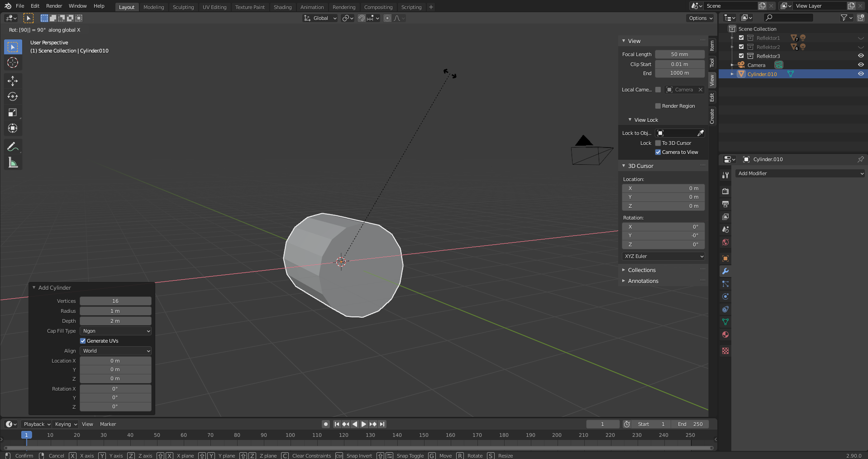Open the Material properties tab icon
868x459 pixels.
click(725, 335)
